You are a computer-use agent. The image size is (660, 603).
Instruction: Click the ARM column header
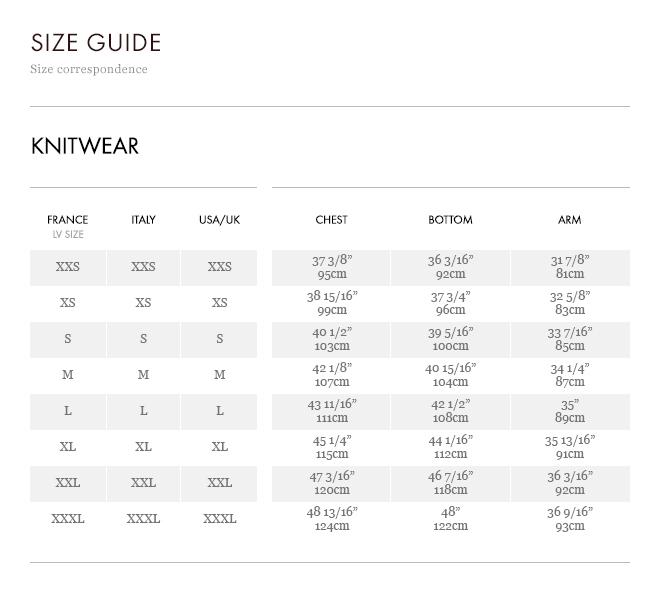tap(569, 220)
